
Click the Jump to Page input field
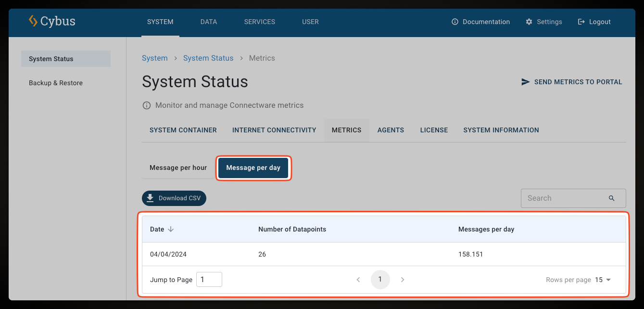[209, 280]
